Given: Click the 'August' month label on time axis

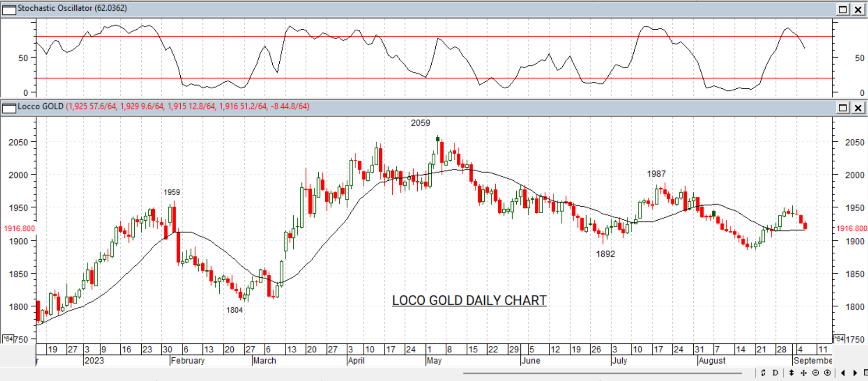Looking at the screenshot, I should pos(712,361).
